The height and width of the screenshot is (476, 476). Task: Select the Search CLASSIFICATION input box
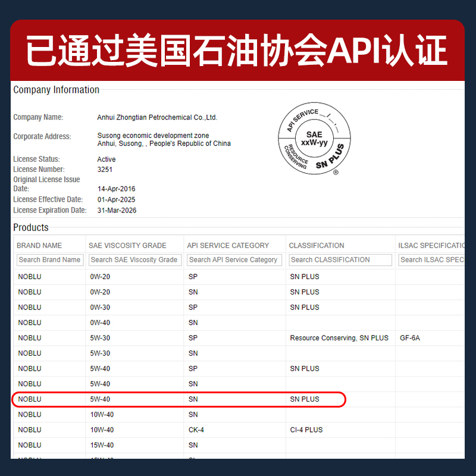point(340,260)
